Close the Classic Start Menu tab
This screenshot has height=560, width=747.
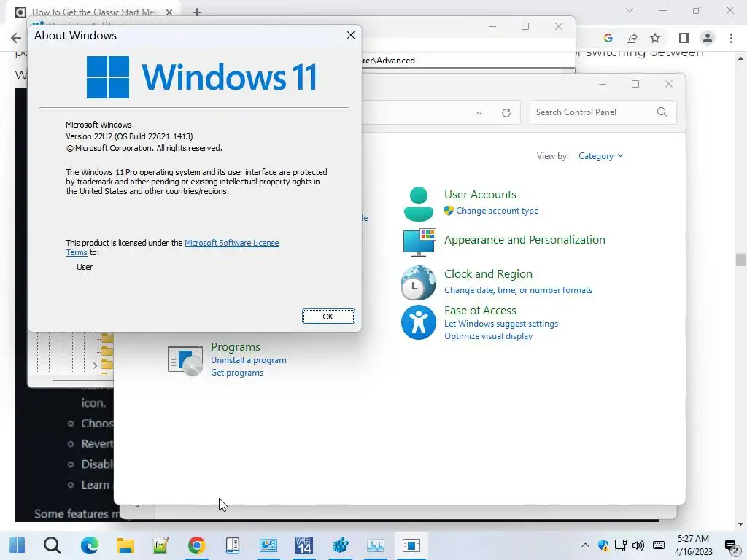pos(169,12)
